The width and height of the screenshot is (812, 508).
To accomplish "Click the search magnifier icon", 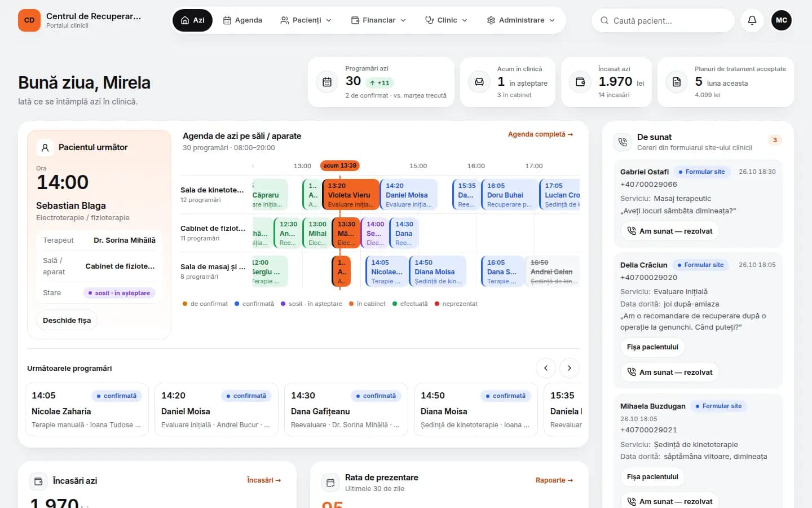I will (x=604, y=20).
